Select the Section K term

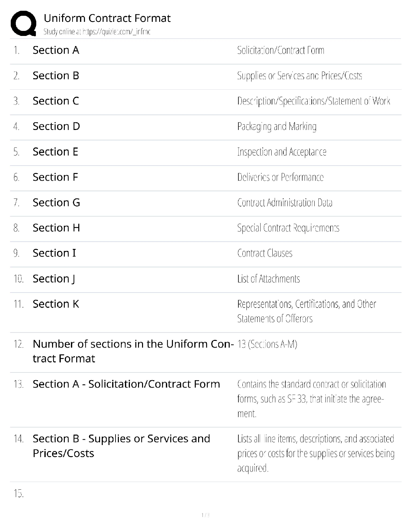[x=56, y=304]
